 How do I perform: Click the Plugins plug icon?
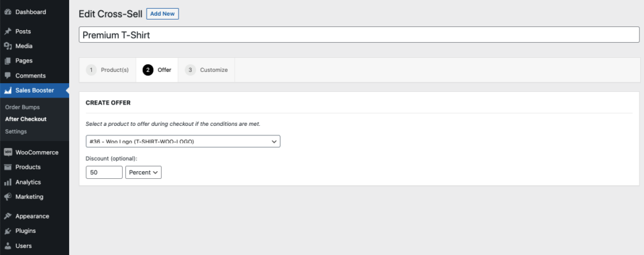tap(8, 230)
